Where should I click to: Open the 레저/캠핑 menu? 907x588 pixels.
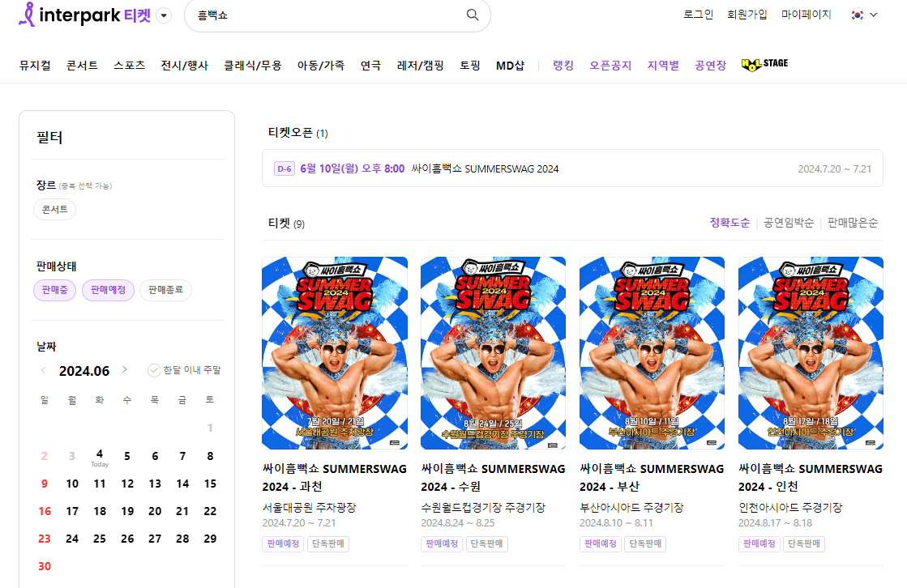point(420,66)
